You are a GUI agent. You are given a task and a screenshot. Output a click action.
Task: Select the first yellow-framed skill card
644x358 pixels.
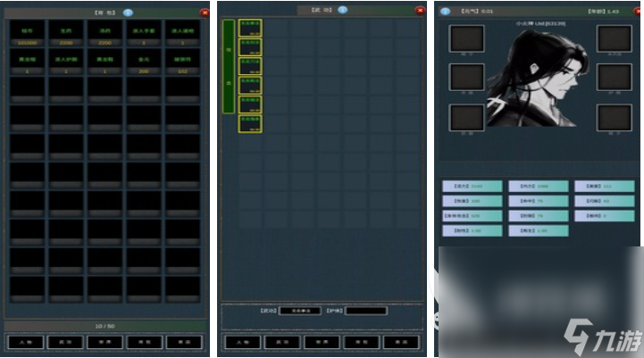coord(250,28)
